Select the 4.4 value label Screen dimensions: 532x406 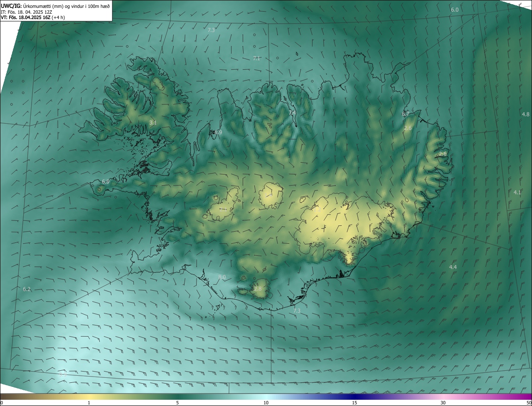tap(453, 267)
